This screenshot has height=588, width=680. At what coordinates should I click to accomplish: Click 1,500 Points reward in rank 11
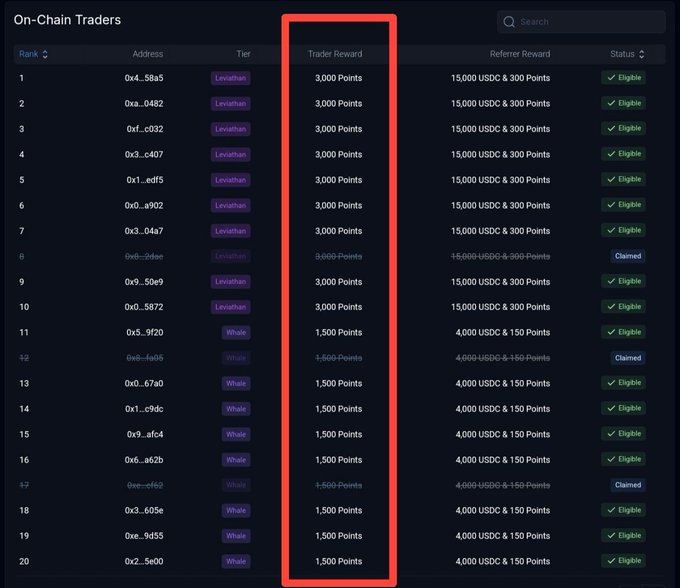(x=339, y=333)
